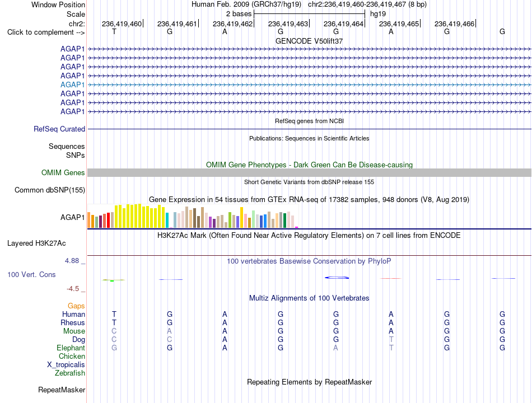Select the Elephant species label
This screenshot has height=403, width=532.
tap(71, 348)
